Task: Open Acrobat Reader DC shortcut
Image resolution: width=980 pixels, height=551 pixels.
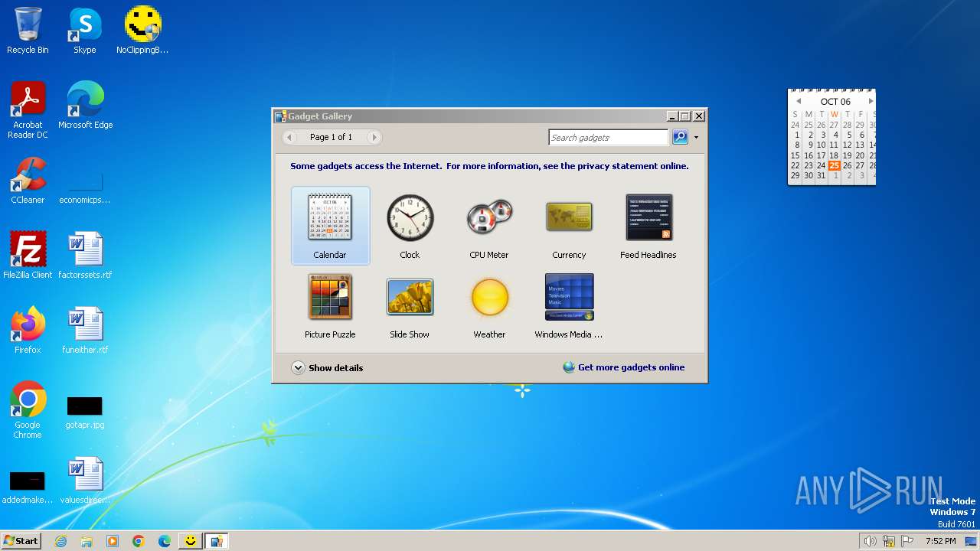Action: (x=28, y=110)
